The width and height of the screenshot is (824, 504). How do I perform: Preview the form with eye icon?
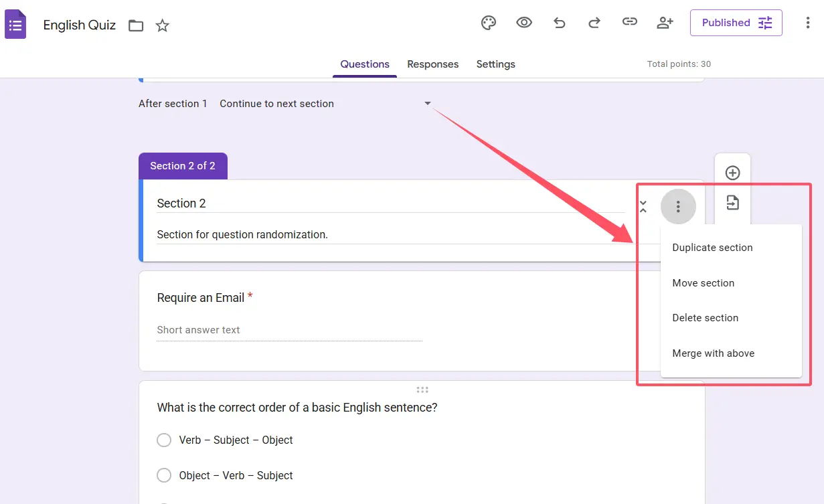[x=524, y=23]
